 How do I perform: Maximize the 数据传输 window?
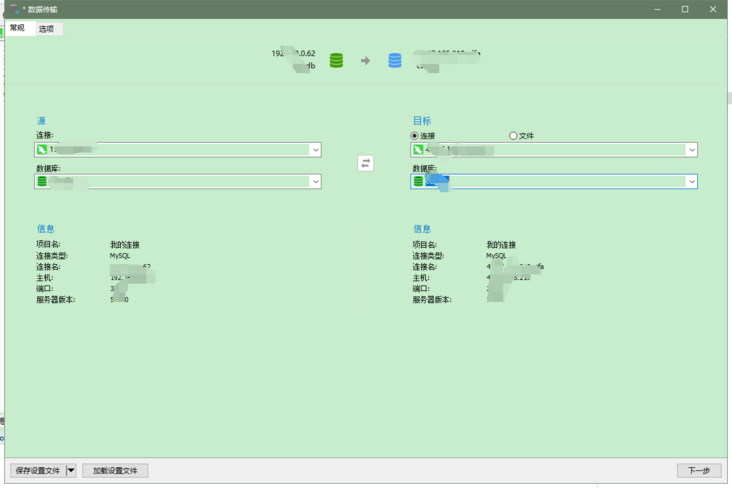[685, 9]
